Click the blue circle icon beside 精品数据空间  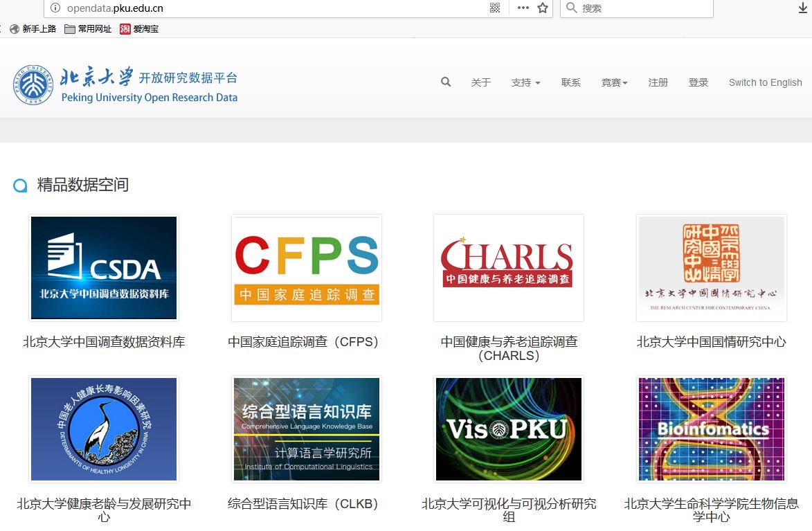pyautogui.click(x=20, y=186)
